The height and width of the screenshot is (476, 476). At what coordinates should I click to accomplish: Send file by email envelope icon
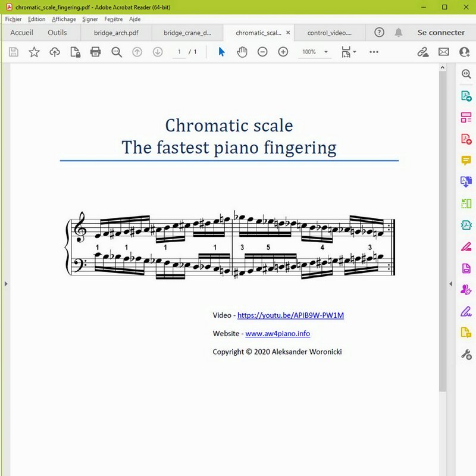point(443,52)
